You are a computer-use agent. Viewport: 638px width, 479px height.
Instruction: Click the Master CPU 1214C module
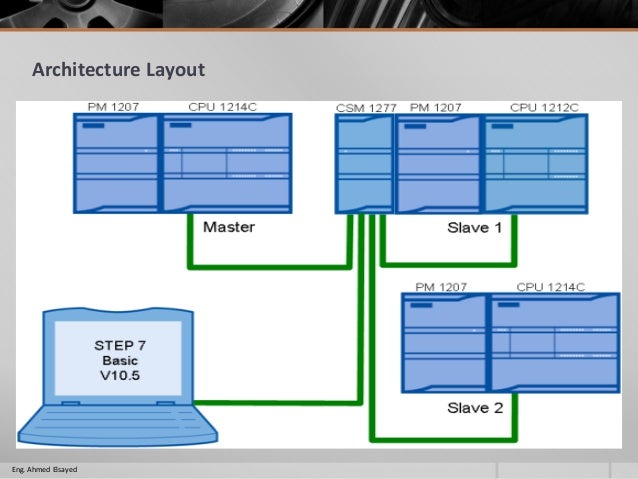(227, 163)
